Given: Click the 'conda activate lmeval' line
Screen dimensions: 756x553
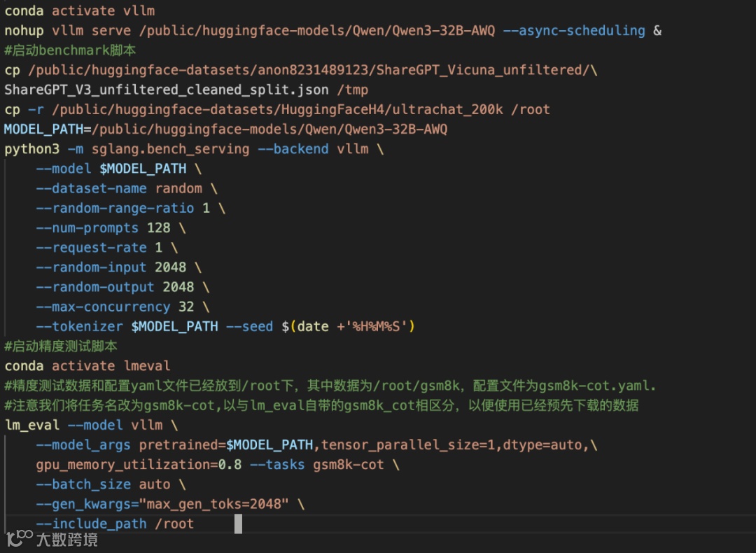Looking at the screenshot, I should coord(87,366).
